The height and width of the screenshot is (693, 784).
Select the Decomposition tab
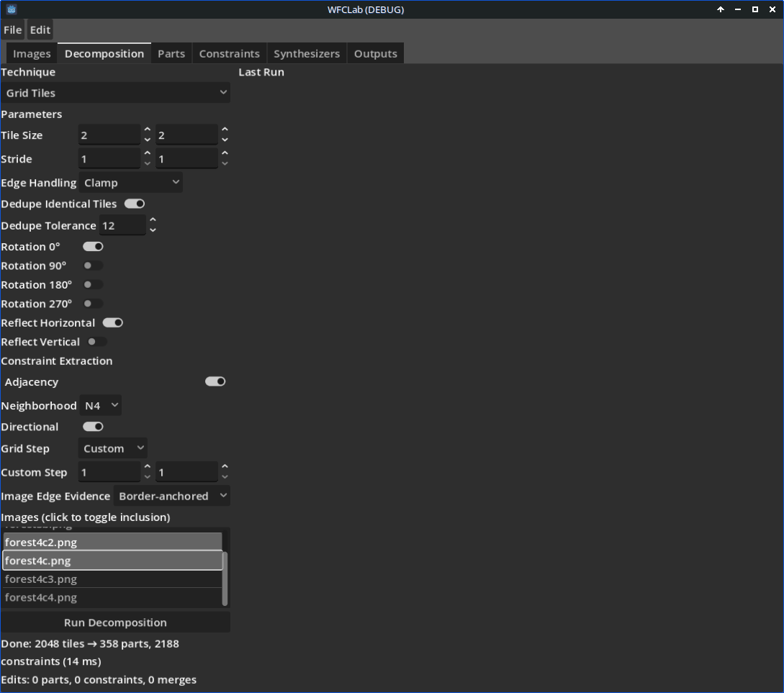click(x=104, y=53)
